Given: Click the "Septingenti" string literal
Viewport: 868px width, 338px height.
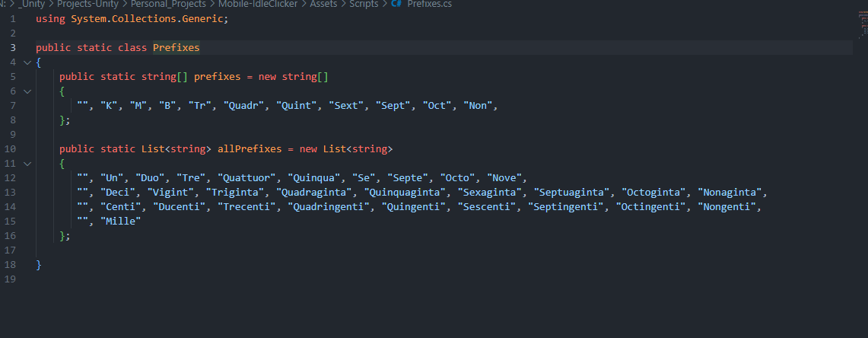Looking at the screenshot, I should click(x=566, y=206).
